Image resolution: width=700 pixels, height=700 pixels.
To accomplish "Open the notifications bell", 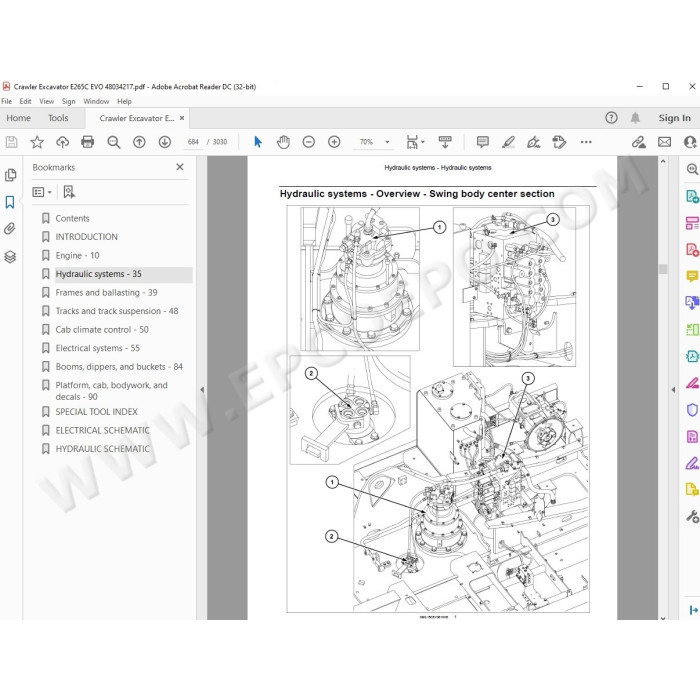I will (x=635, y=118).
